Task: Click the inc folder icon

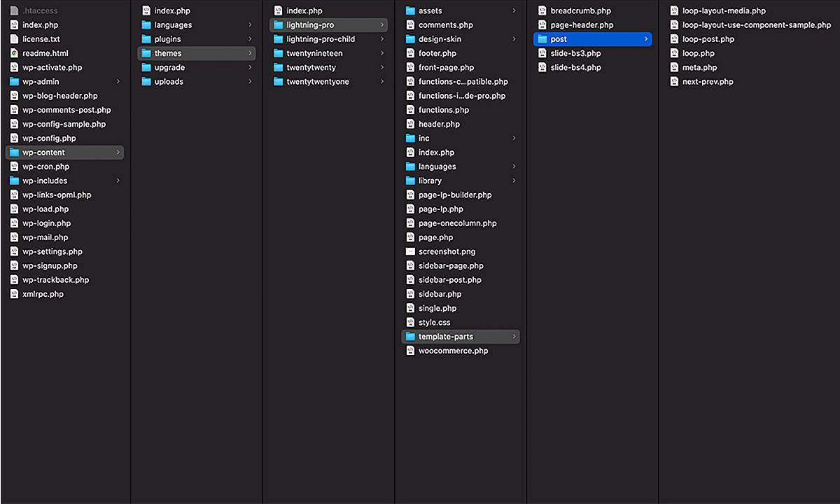Action: (x=410, y=138)
